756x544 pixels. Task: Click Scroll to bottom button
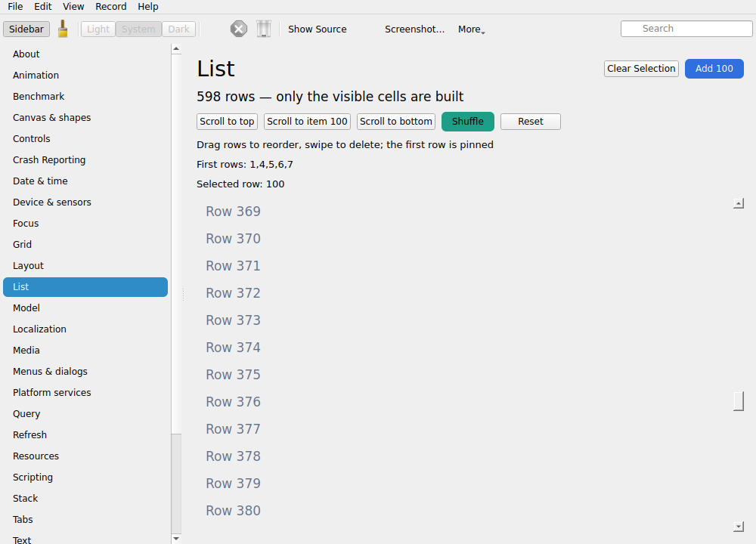pyautogui.click(x=396, y=122)
